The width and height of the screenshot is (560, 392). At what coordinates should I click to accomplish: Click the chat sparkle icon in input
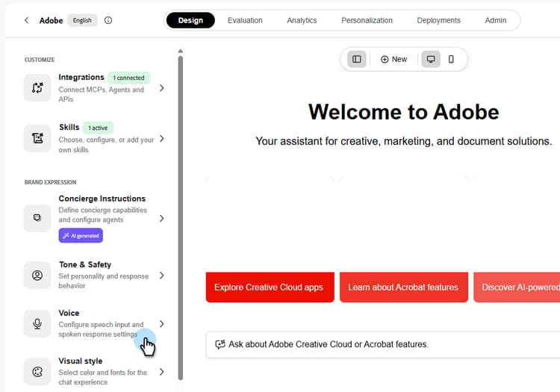point(220,344)
